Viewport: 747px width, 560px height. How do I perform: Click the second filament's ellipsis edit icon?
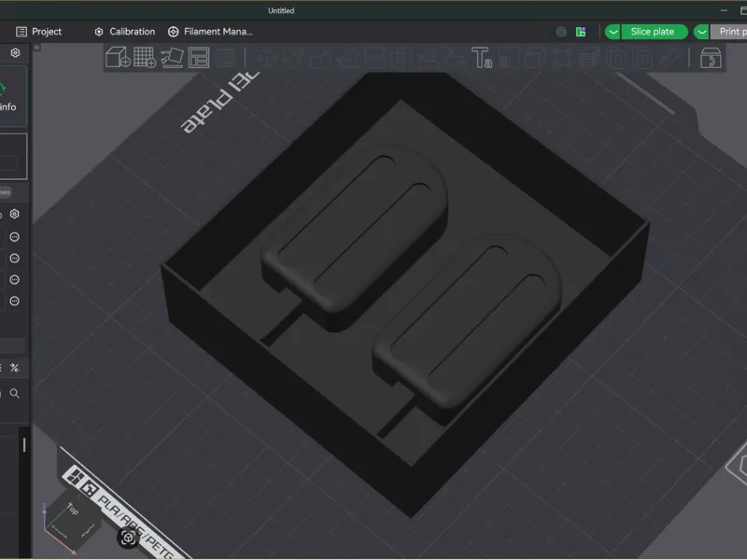tap(14, 259)
